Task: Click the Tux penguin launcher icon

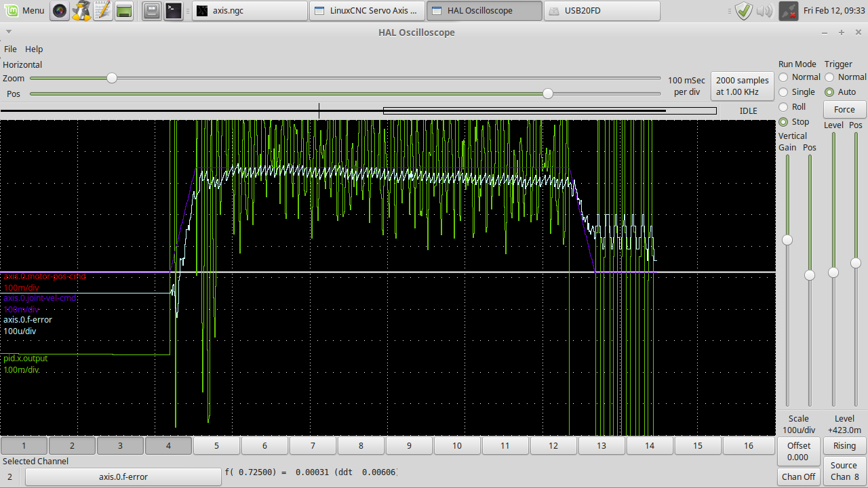Action: tap(81, 11)
